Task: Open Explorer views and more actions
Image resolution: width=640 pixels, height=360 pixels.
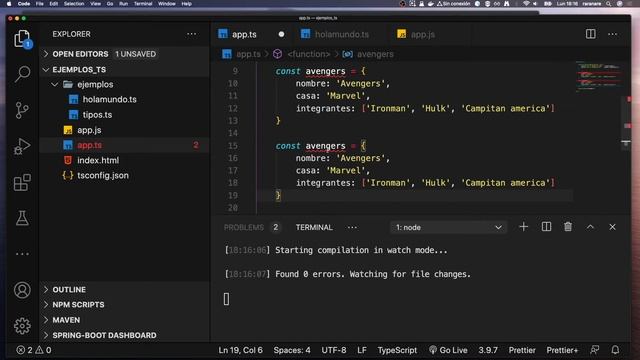Action: pos(191,34)
